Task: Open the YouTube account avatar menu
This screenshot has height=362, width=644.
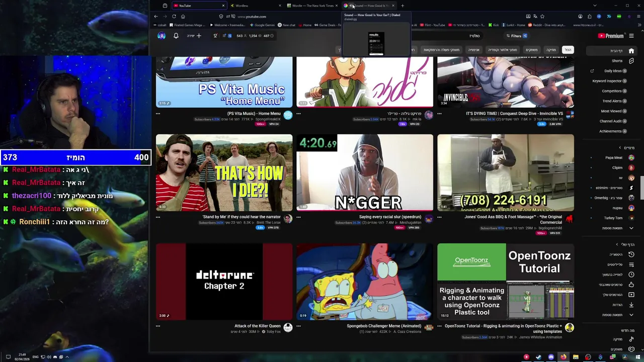Action: pos(162,36)
